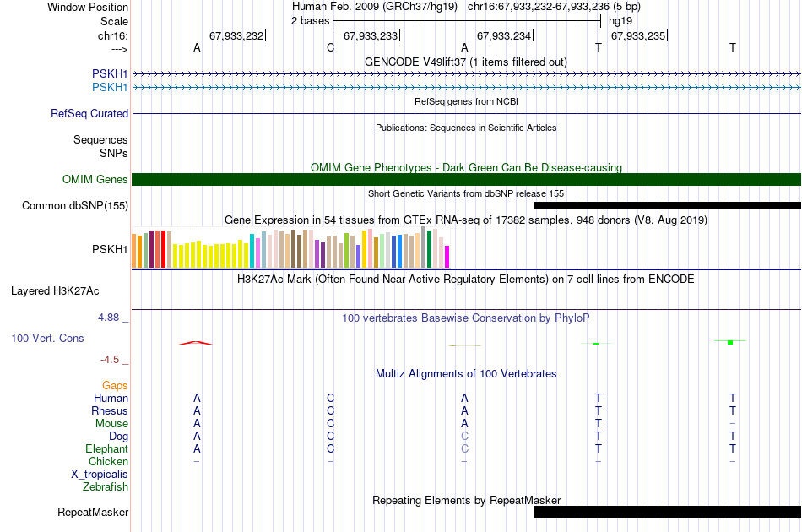Click the 4.88 PhyloP upper limit value
This screenshot has width=802, height=532.
108,318
